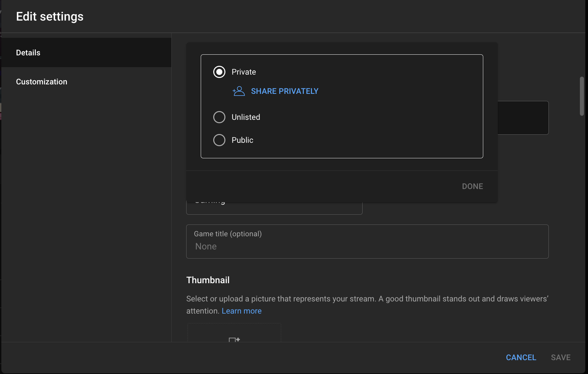The width and height of the screenshot is (588, 374).
Task: Click the share-privately person icon
Action: [239, 91]
